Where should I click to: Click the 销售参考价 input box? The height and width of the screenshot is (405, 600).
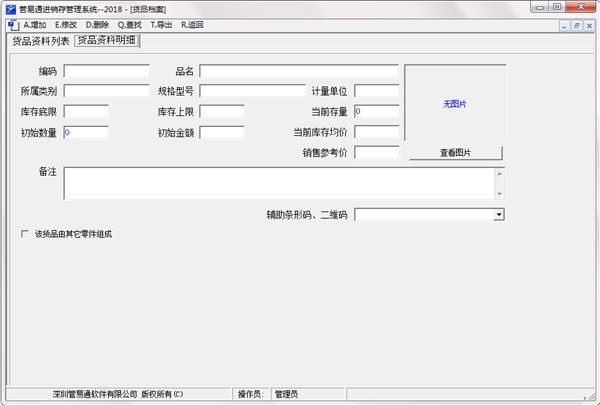pyautogui.click(x=377, y=152)
